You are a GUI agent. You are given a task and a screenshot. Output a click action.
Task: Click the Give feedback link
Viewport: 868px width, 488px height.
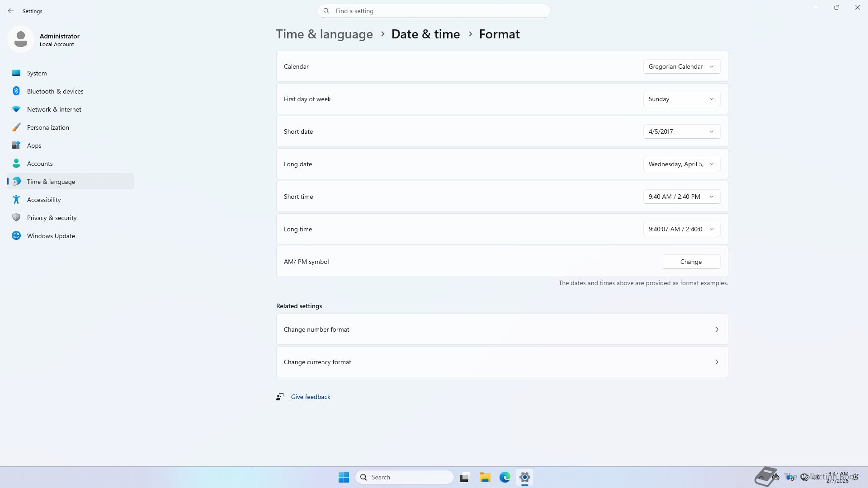(x=310, y=397)
